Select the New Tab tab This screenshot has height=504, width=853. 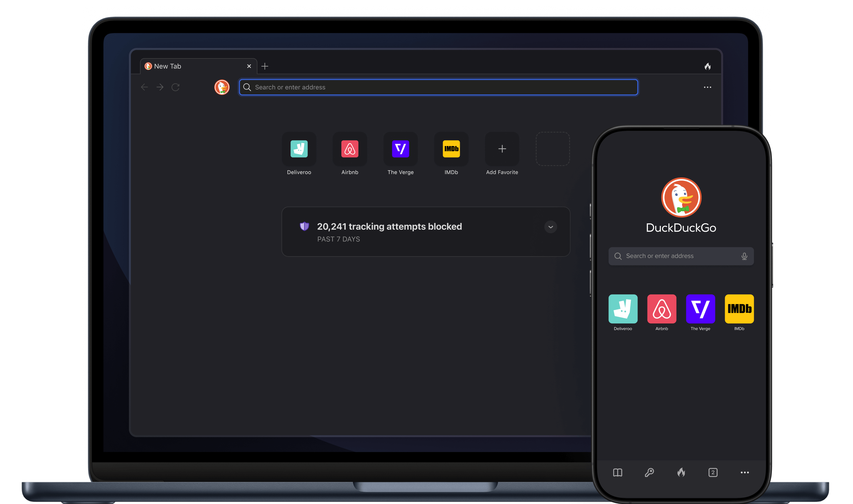[199, 66]
